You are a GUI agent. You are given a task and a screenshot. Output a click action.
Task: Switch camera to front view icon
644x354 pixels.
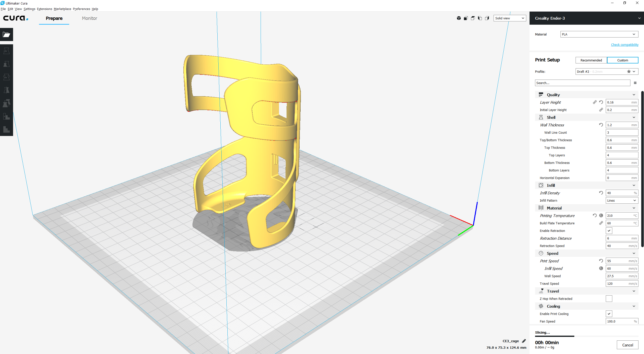click(x=466, y=18)
